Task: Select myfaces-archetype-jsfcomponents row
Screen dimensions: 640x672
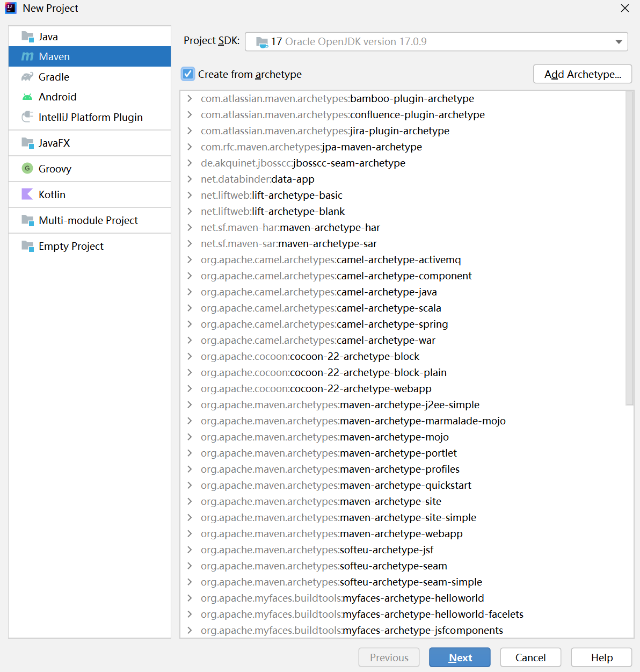Action: coord(403,630)
